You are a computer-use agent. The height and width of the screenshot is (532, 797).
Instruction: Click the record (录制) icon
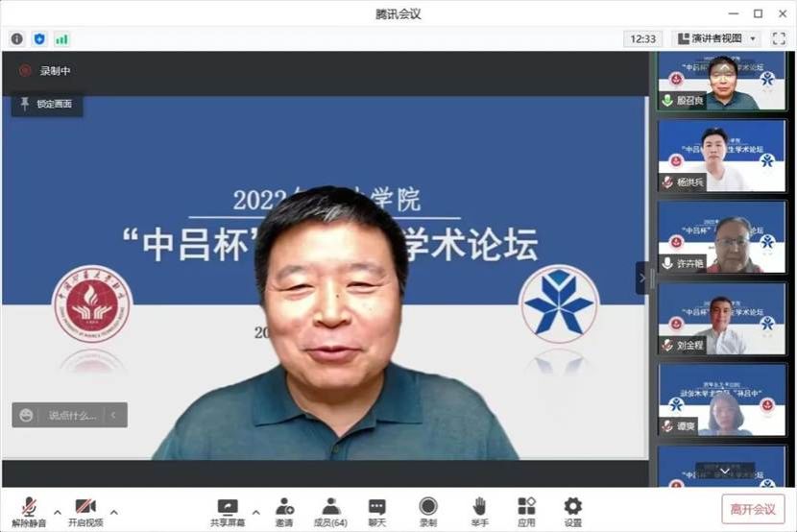(x=428, y=511)
